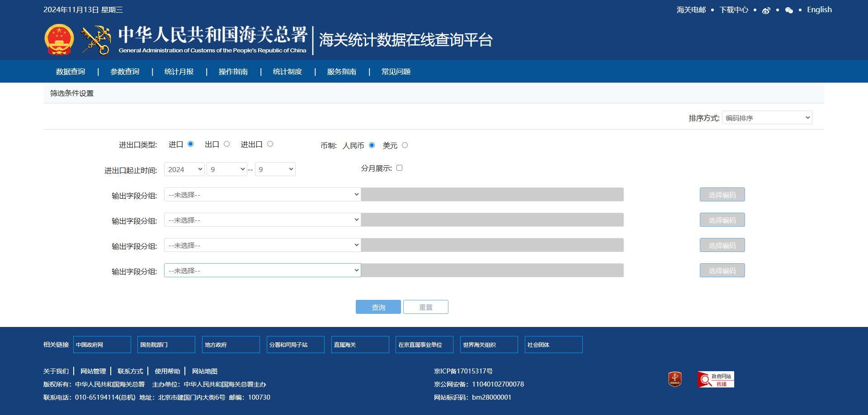The width and height of the screenshot is (868, 415).
Task: Expand the second 输出字段分组 dropdown
Action: 262,220
